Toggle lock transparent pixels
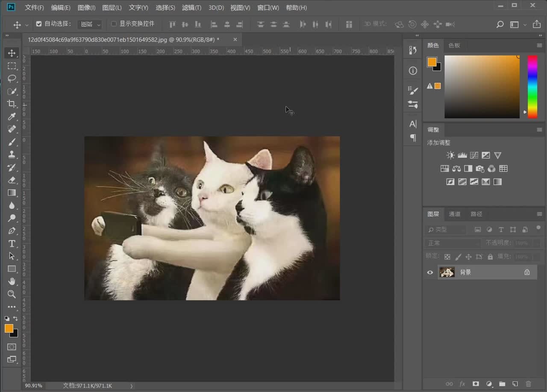This screenshot has width=547, height=392. (x=447, y=257)
